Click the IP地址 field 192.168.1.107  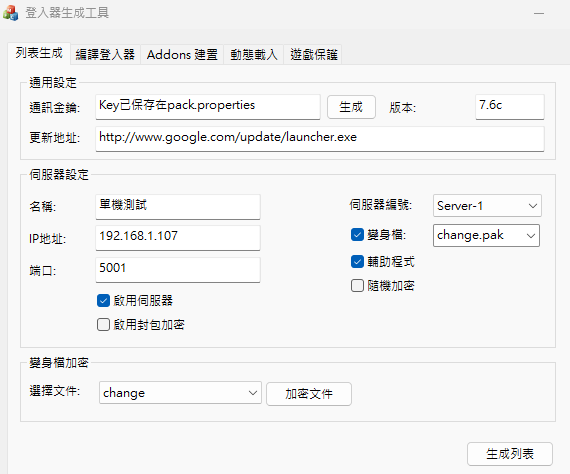point(178,238)
